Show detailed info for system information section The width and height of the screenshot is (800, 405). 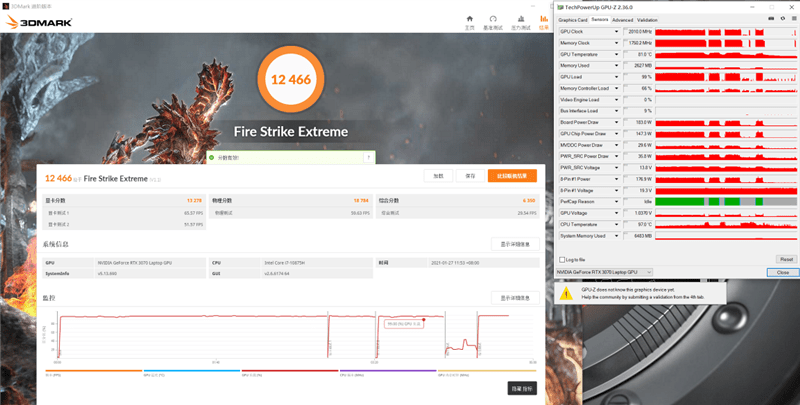pyautogui.click(x=515, y=244)
